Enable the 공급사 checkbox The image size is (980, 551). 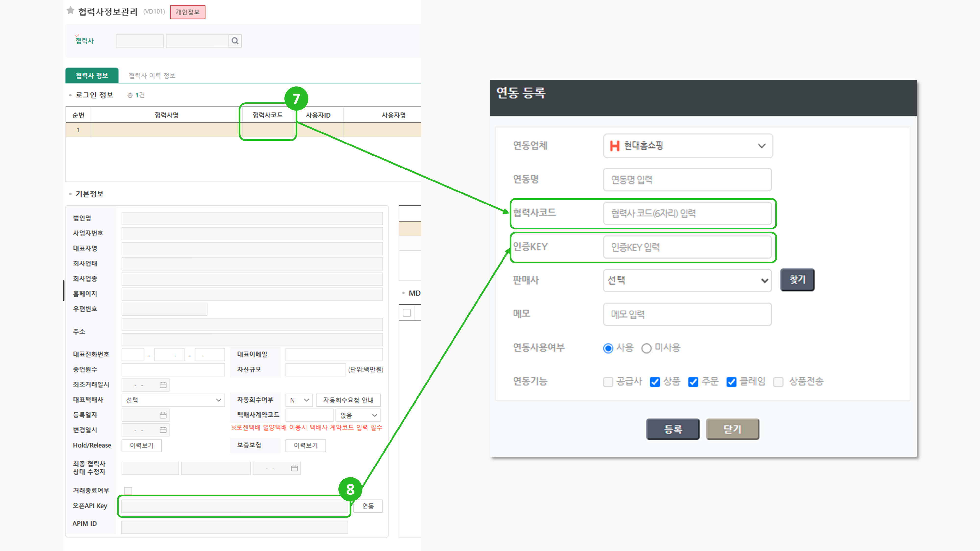pyautogui.click(x=608, y=382)
